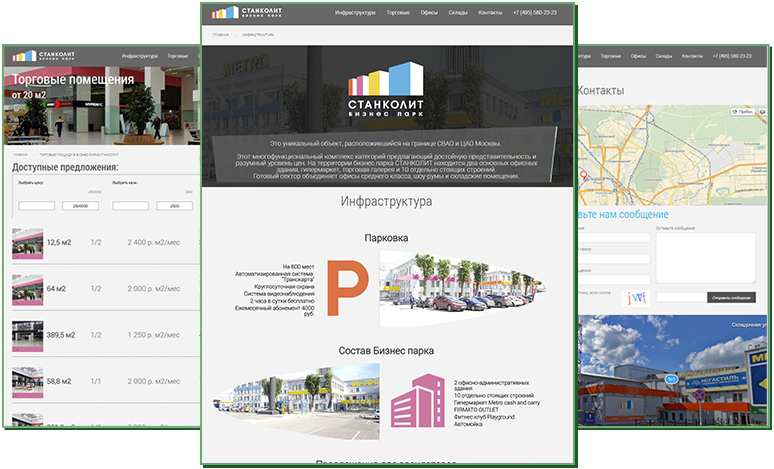
Task: Click the phone number in the center header
Action: point(538,13)
